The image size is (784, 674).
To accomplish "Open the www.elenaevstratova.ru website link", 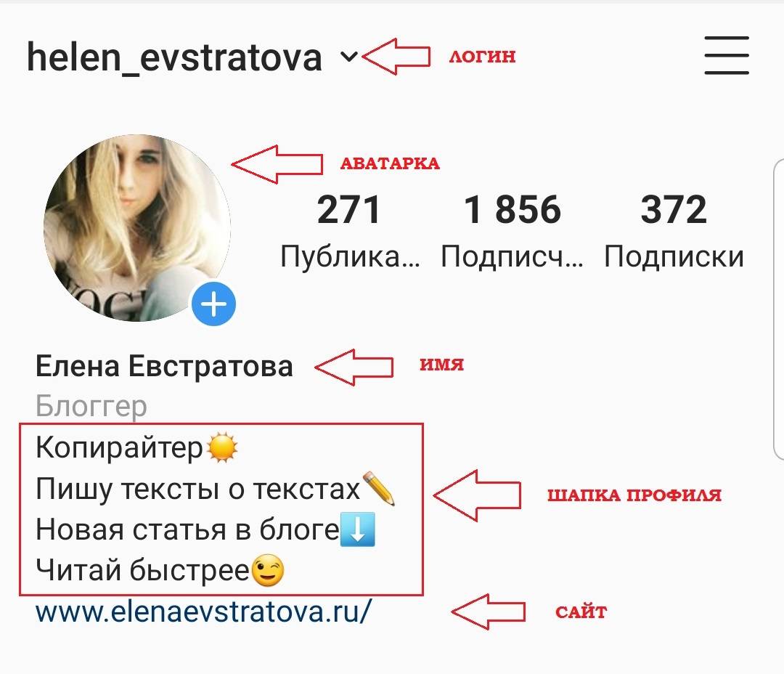I will tap(203, 612).
